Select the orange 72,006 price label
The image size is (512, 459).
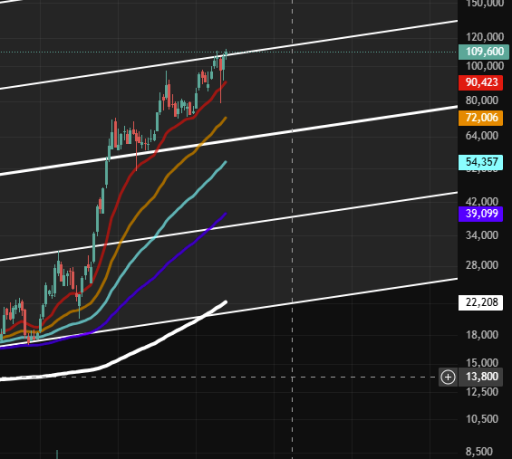(481, 118)
